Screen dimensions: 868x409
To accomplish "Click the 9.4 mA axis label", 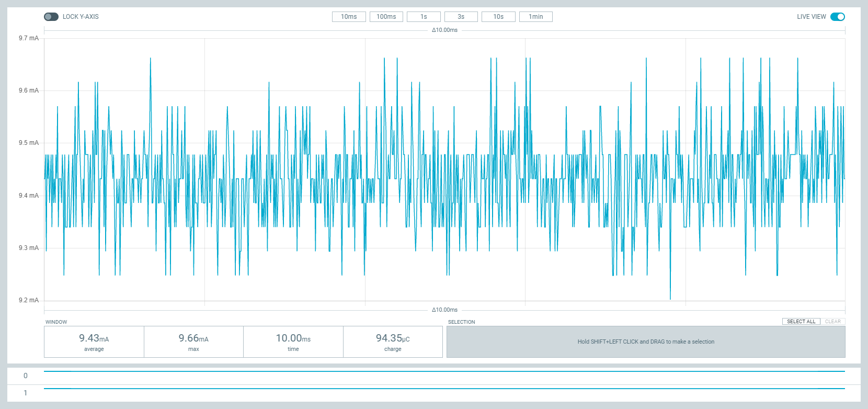I will (29, 196).
